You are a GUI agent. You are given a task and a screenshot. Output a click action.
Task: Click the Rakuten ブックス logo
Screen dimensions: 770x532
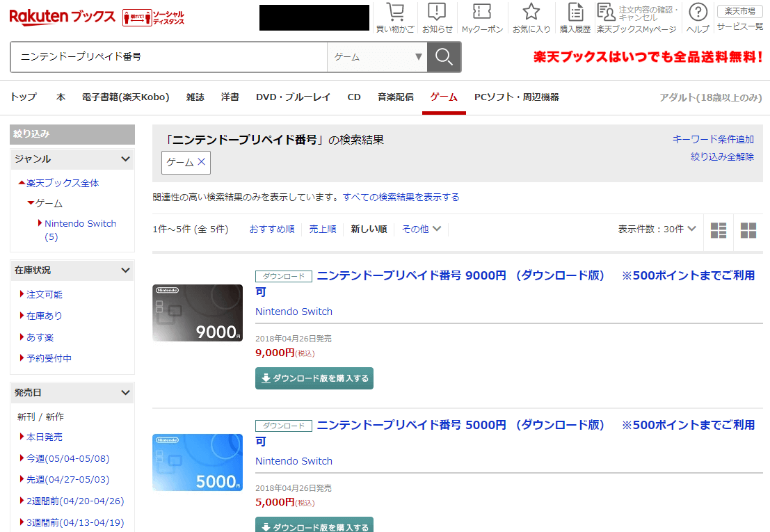[x=62, y=17]
